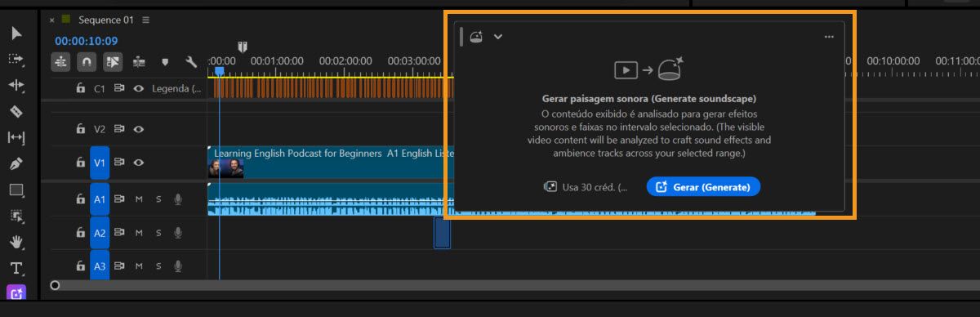Enable voice-over record on A2 track
Viewport: 980px width, 317px height.
178,233
